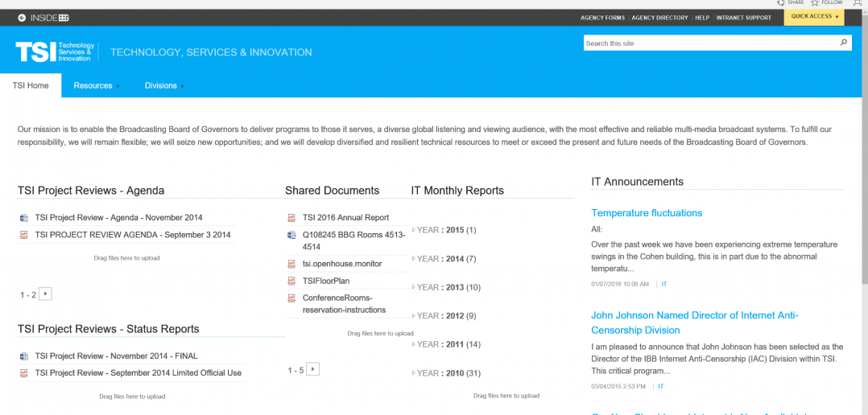The width and height of the screenshot is (868, 415).
Task: Go to next page of Agenda list
Action: point(45,294)
